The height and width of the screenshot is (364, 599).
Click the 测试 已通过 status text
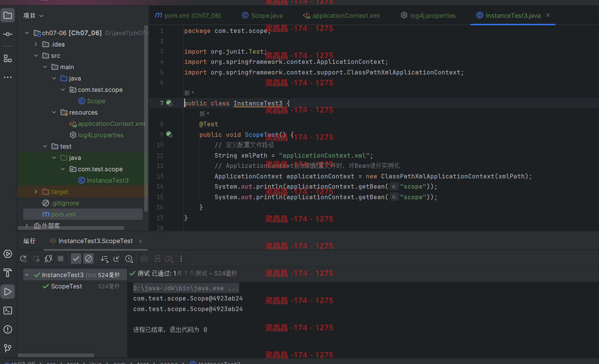[154, 273]
